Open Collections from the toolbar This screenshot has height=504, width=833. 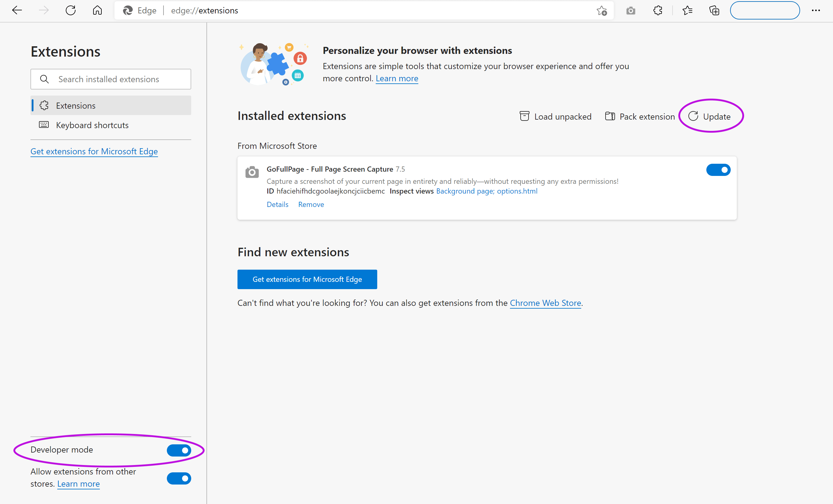(714, 10)
